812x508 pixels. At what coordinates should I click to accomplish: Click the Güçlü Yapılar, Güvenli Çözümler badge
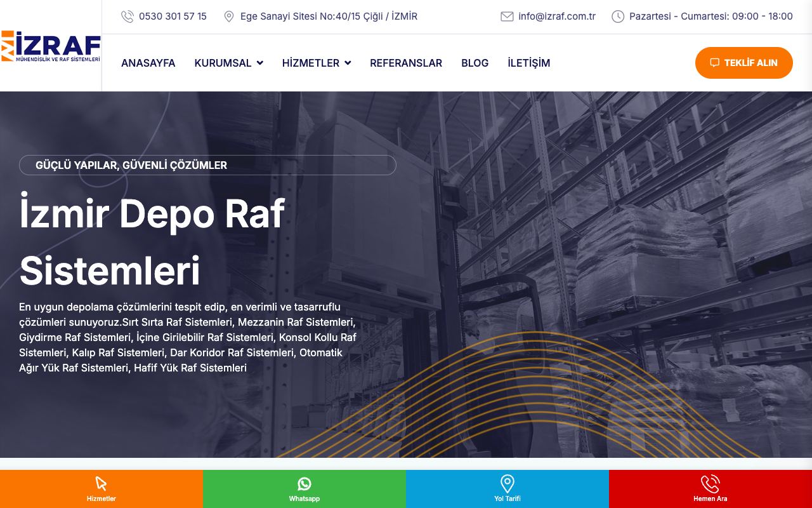[x=207, y=165]
